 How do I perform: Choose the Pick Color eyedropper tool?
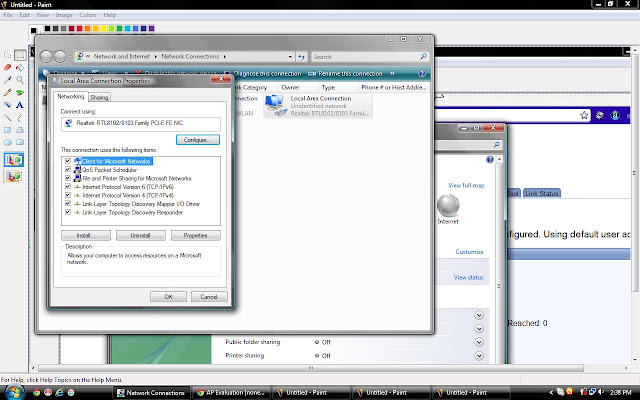pyautogui.click(x=7, y=80)
